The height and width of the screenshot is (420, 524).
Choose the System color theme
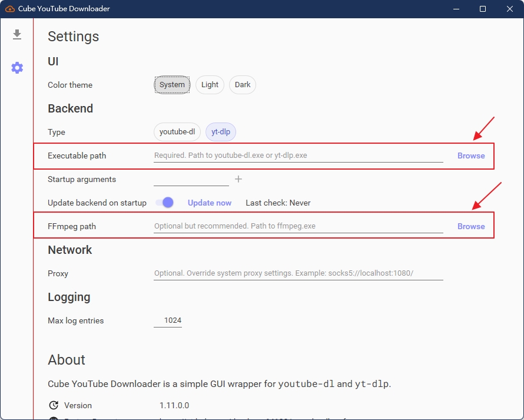[172, 85]
